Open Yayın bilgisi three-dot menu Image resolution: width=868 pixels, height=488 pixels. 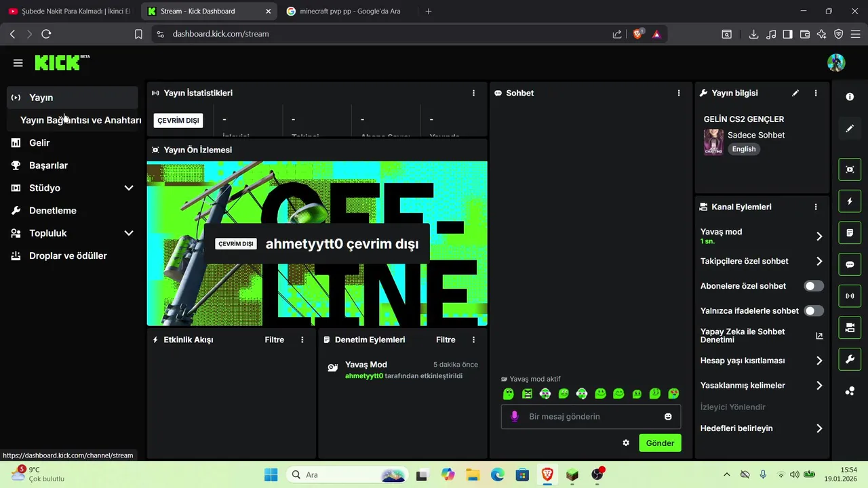[x=816, y=93]
